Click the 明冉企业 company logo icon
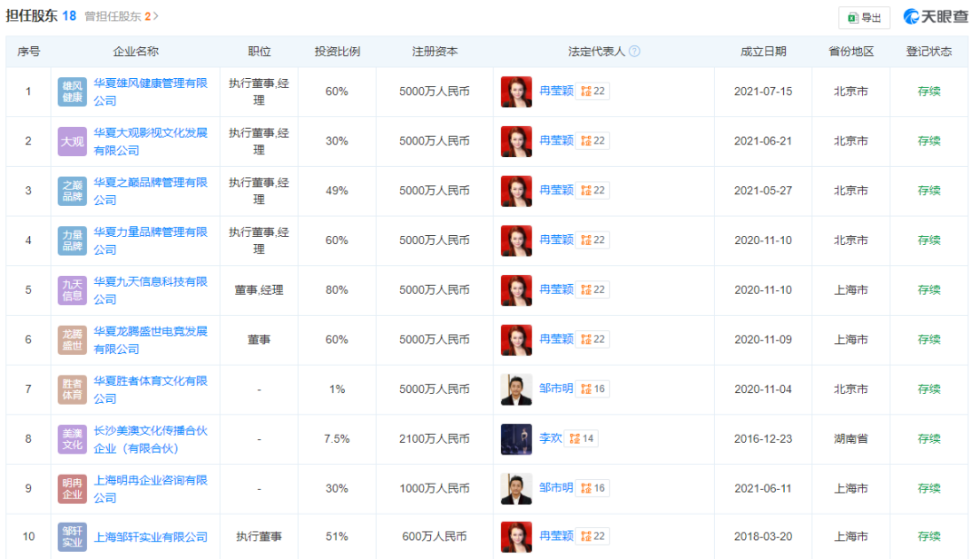This screenshot has width=980, height=559. pos(72,488)
